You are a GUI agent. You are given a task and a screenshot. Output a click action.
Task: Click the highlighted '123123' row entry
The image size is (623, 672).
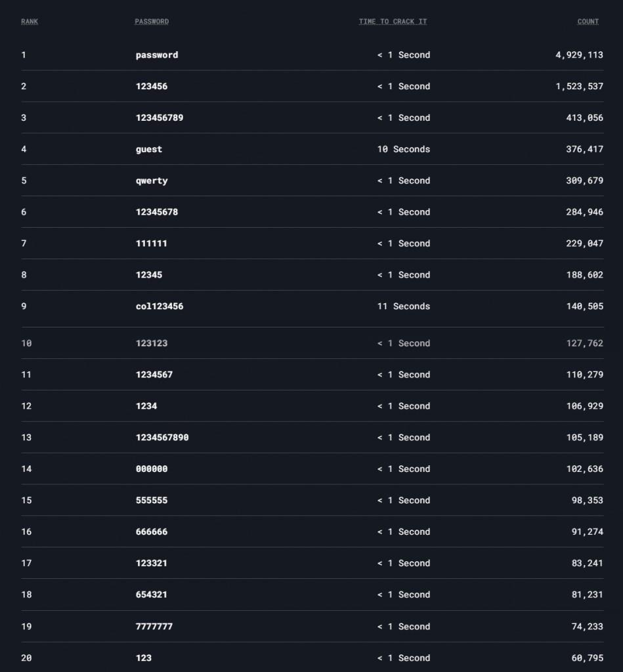pos(152,343)
